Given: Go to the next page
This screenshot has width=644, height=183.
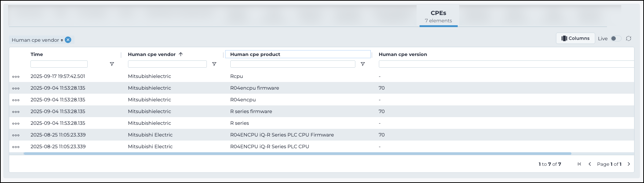Looking at the screenshot, I should [629, 164].
